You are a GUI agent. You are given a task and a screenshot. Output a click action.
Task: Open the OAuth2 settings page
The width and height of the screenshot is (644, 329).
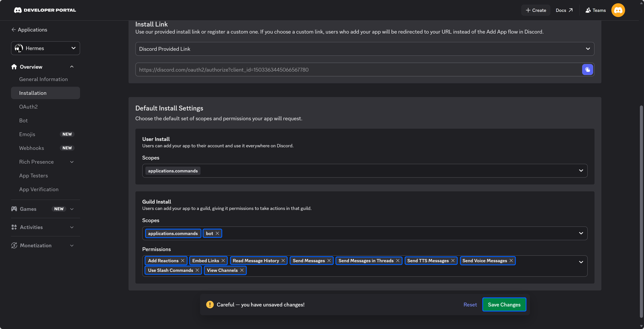29,107
